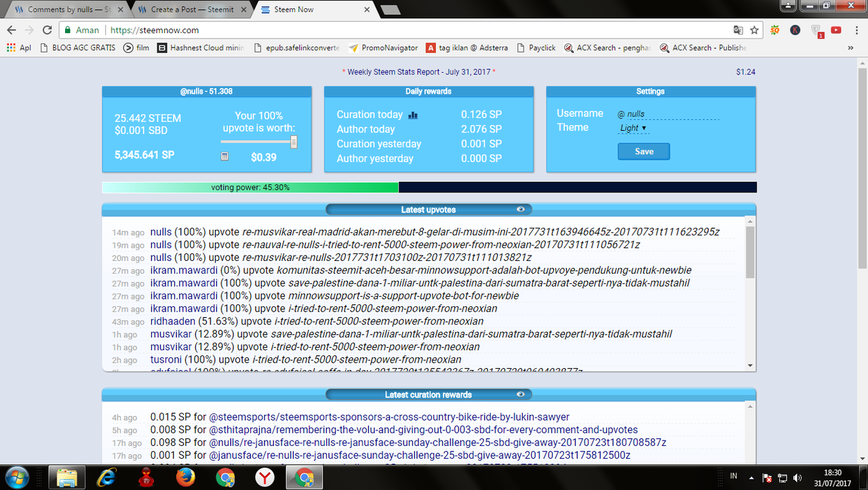Click the $1.24 price at top right

tap(745, 72)
